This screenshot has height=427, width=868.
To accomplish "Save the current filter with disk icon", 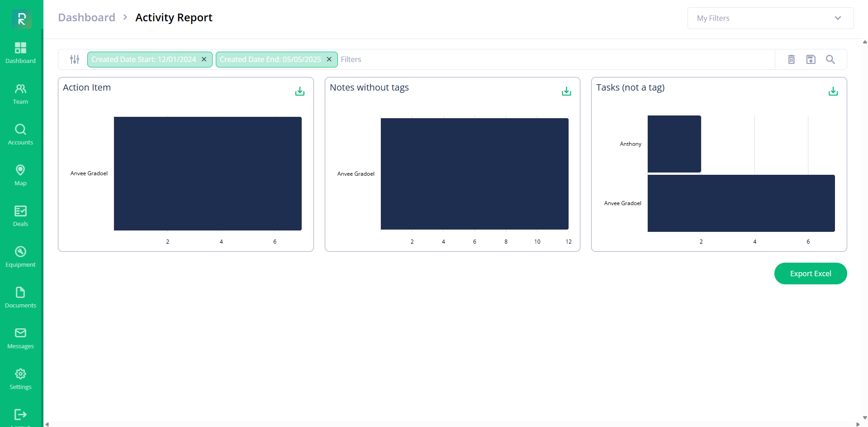I will coord(811,59).
